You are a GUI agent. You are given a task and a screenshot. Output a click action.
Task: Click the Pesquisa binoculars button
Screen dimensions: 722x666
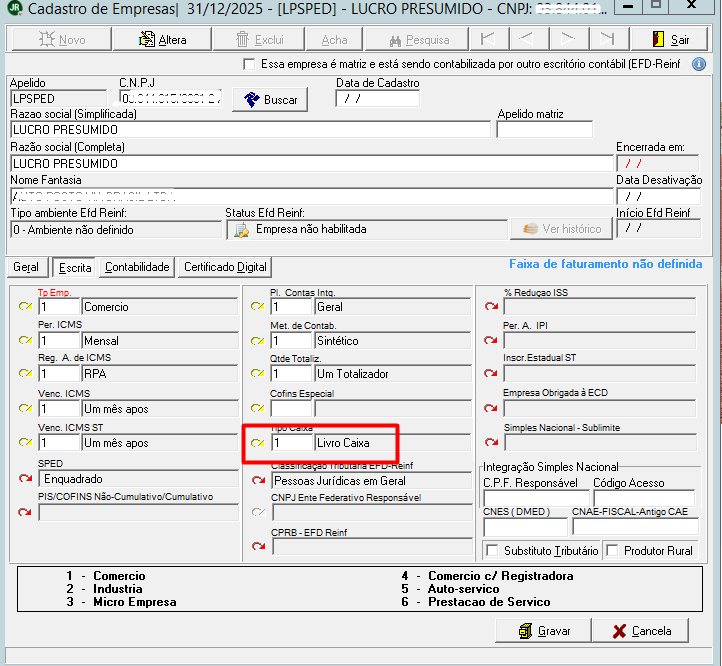pyautogui.click(x=417, y=39)
